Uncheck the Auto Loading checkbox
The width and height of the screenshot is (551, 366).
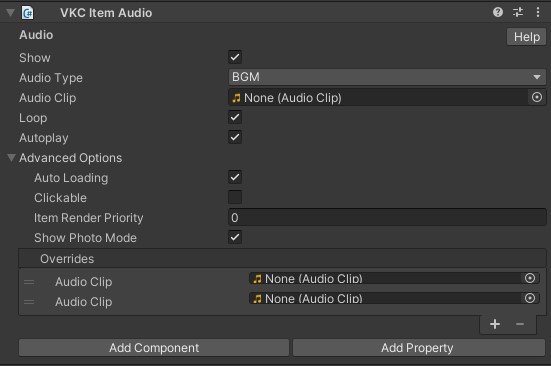pyautogui.click(x=235, y=177)
